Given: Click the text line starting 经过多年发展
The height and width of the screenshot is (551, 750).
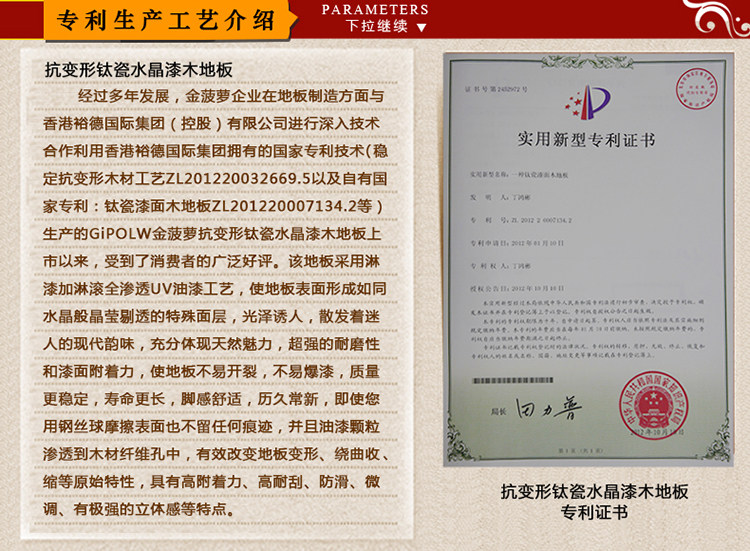Looking at the screenshot, I should pyautogui.click(x=231, y=96).
